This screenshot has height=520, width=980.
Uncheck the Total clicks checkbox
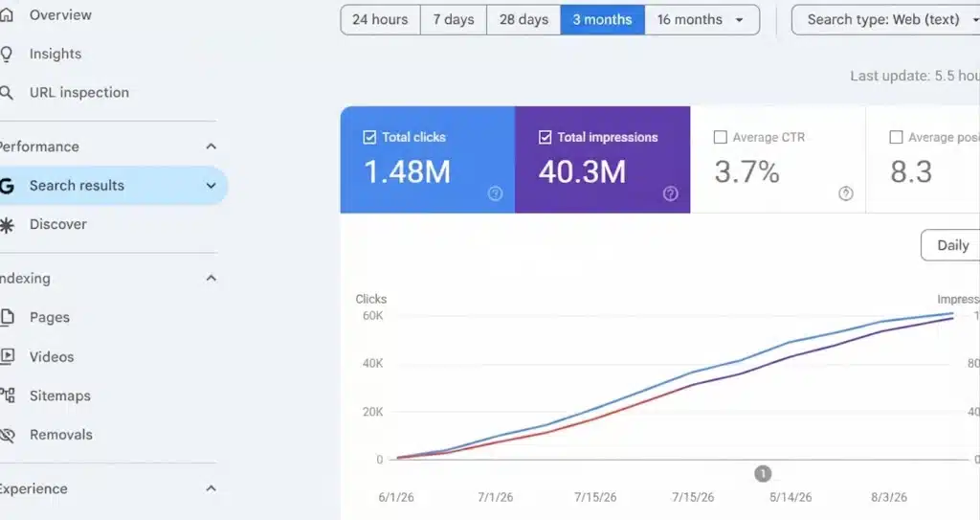pyautogui.click(x=369, y=137)
